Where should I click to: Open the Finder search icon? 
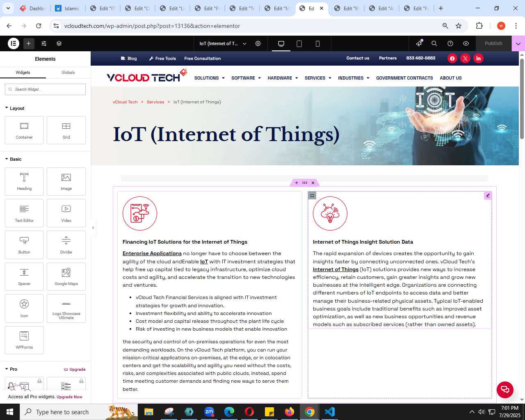pyautogui.click(x=434, y=43)
